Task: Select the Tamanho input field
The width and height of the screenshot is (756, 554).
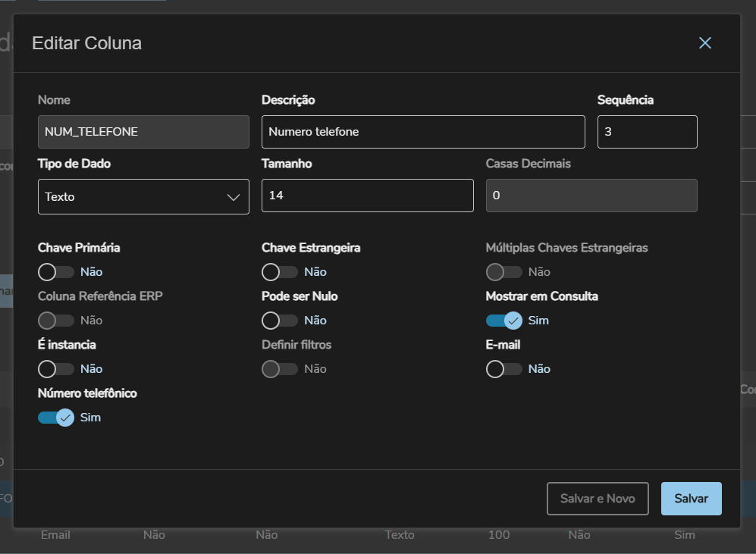Action: tap(367, 196)
